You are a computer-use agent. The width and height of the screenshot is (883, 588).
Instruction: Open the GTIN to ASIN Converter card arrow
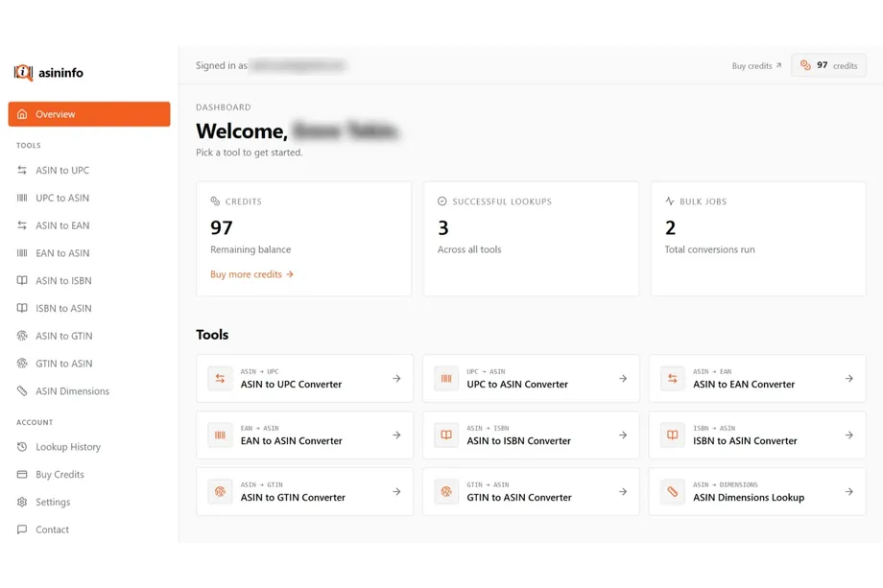[623, 492]
